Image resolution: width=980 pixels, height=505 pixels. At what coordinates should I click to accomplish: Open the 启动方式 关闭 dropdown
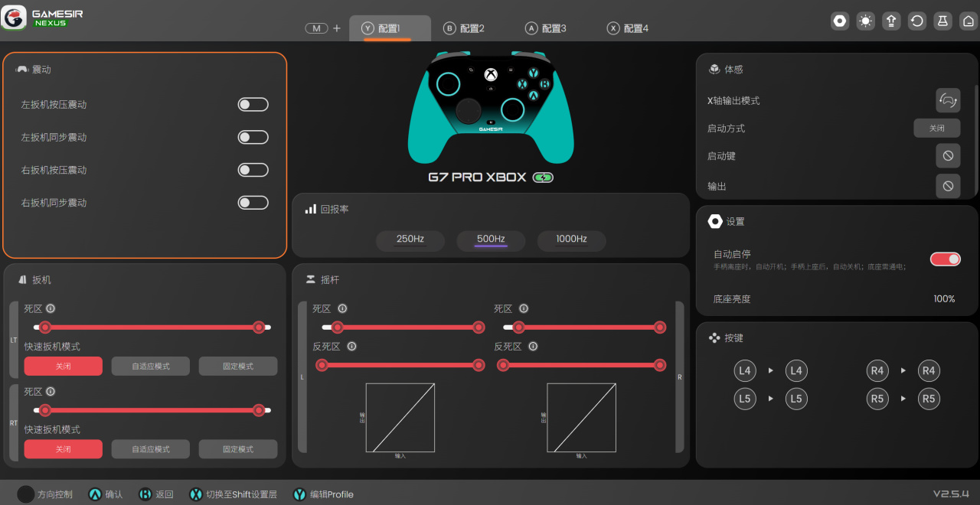pyautogui.click(x=937, y=128)
